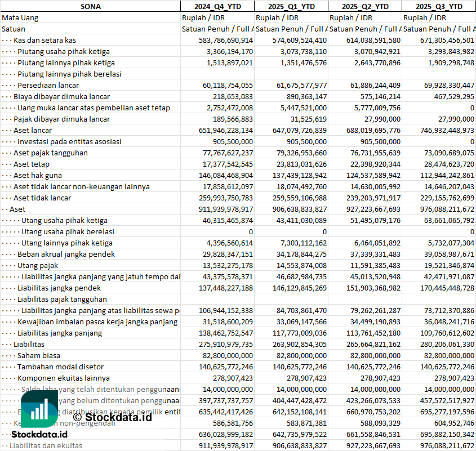The image size is (476, 451).
Task: Select the Kas dan setara kas row label
Action: (45, 40)
